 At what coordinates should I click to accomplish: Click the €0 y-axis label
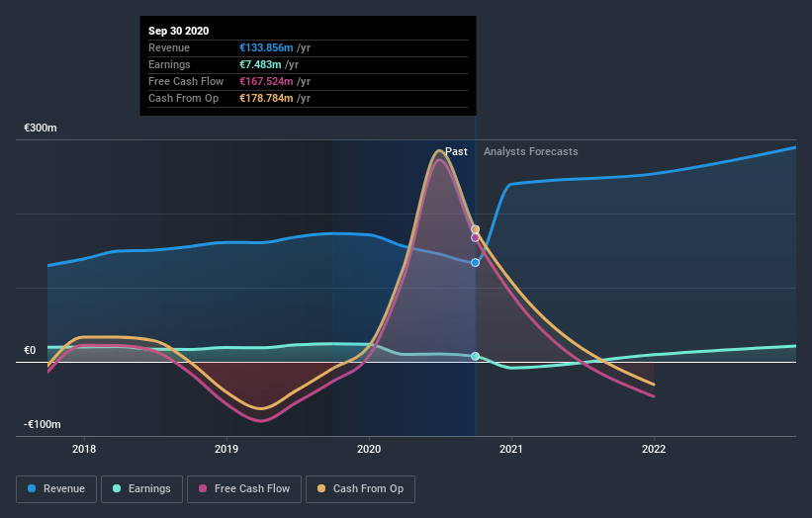[x=30, y=350]
